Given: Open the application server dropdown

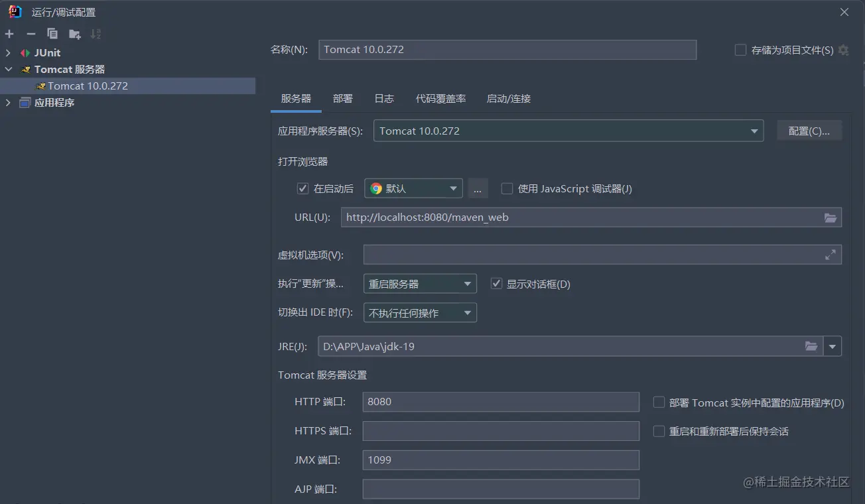Looking at the screenshot, I should click(x=568, y=131).
